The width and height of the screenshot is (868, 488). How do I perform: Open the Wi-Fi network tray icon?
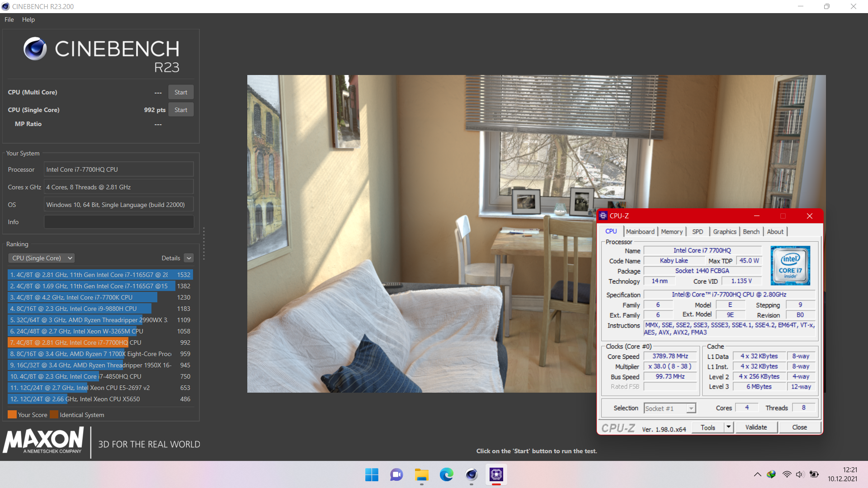[x=787, y=474]
